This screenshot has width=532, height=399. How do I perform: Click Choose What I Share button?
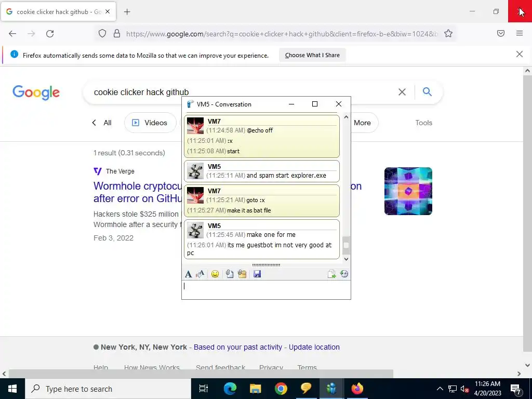[x=312, y=55]
